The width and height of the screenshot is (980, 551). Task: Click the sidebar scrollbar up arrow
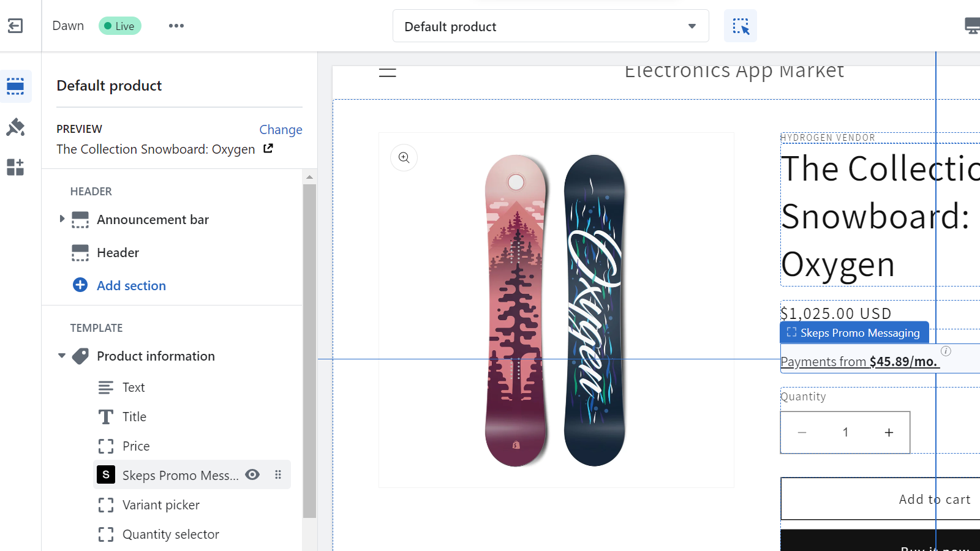309,177
